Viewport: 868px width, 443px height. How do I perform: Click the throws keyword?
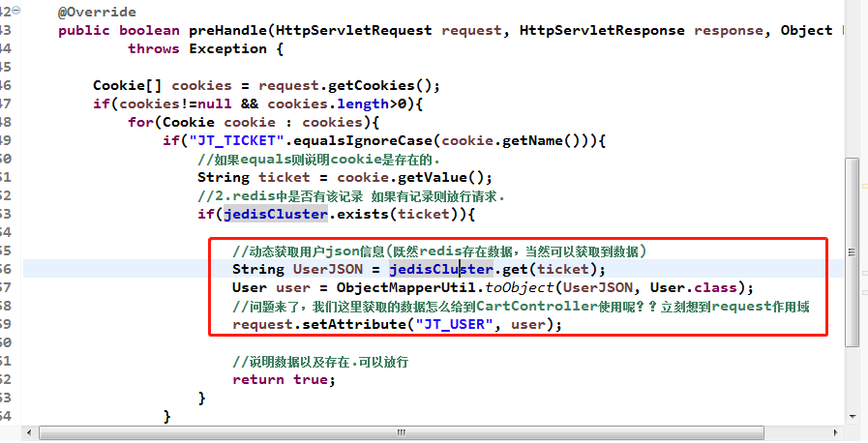pos(153,48)
